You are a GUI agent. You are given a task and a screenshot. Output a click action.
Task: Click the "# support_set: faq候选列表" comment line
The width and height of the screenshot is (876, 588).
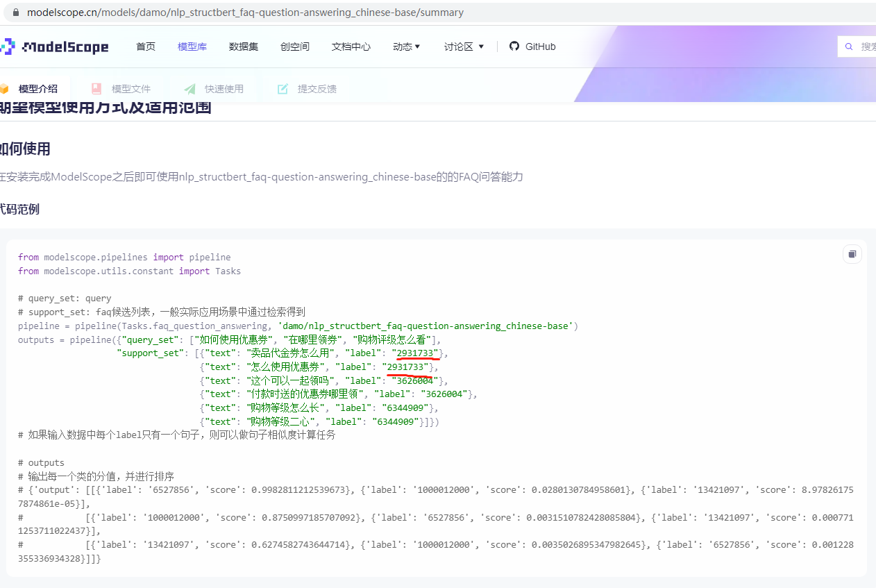coord(162,312)
